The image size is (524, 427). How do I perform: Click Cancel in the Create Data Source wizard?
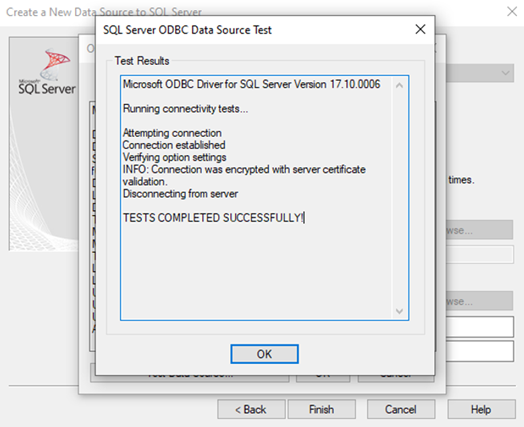point(401,409)
